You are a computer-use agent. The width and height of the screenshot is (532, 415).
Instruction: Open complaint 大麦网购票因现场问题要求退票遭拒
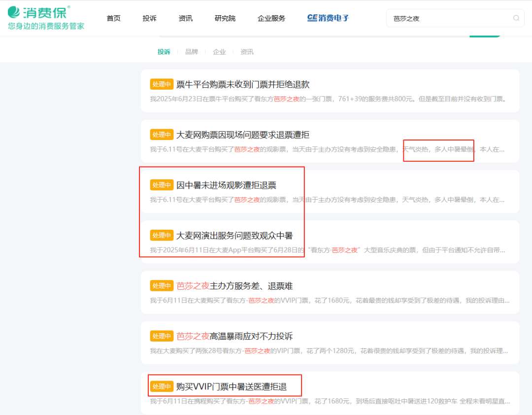point(243,135)
